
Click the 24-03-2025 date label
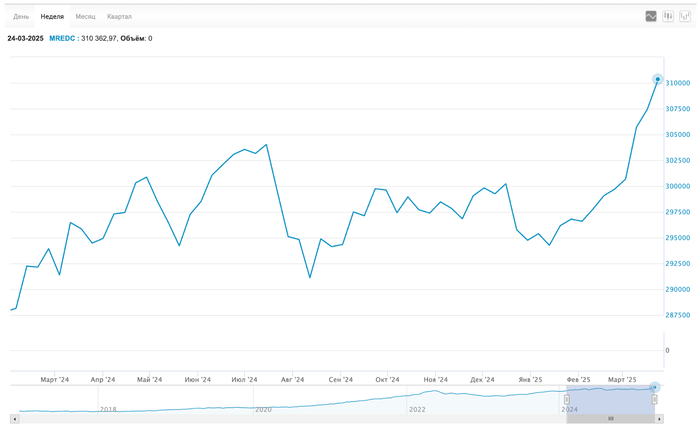tap(25, 38)
